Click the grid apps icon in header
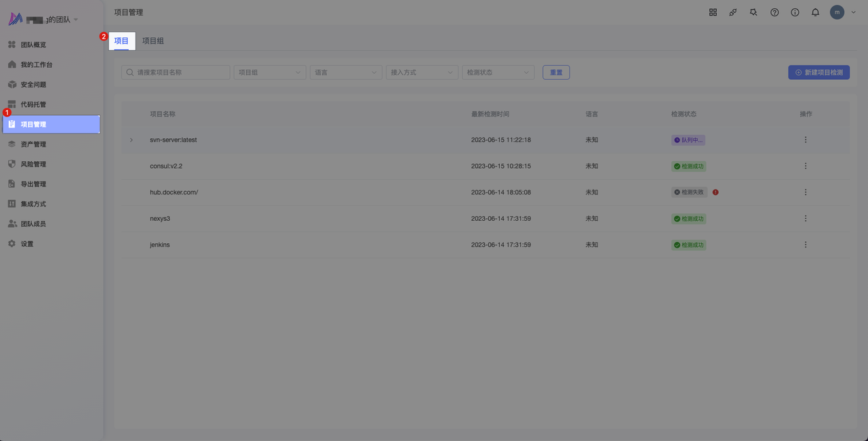This screenshot has height=441, width=868. pos(713,12)
